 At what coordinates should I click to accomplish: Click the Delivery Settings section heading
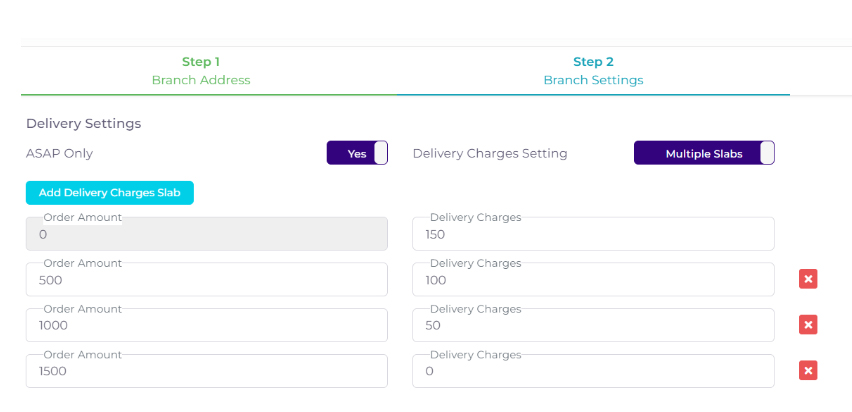point(83,123)
